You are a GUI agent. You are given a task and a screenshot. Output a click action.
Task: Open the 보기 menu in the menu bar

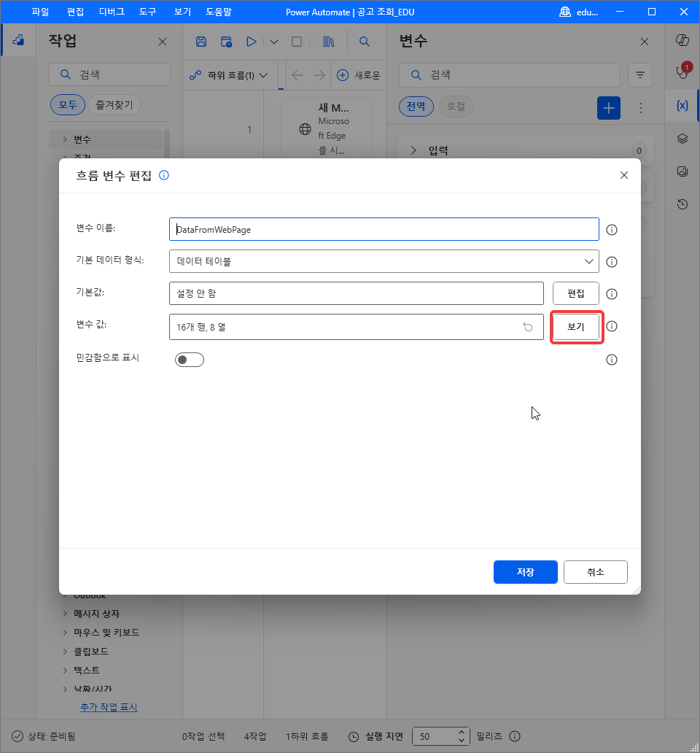pyautogui.click(x=182, y=12)
